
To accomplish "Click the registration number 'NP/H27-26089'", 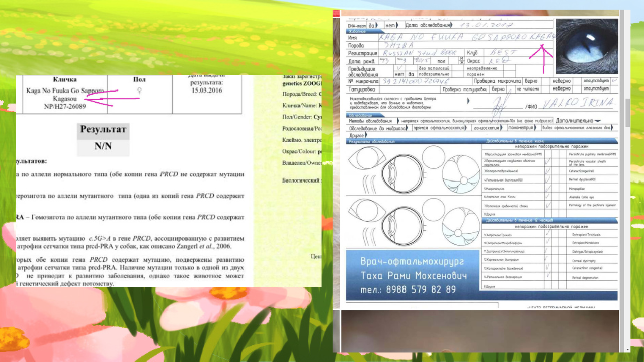I will coord(64,107).
